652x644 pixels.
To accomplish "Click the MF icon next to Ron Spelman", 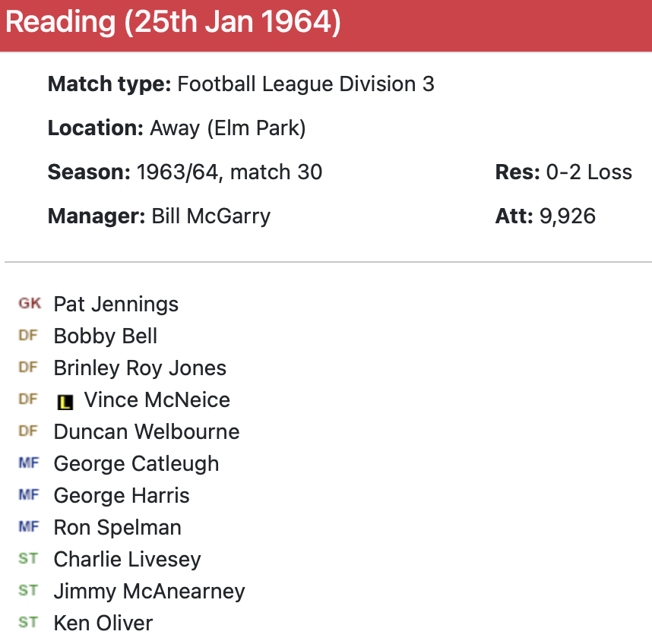I will coord(28,527).
